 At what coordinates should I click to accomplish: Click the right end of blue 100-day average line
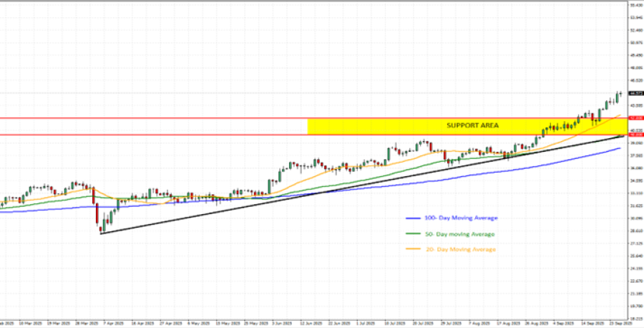tap(619, 148)
